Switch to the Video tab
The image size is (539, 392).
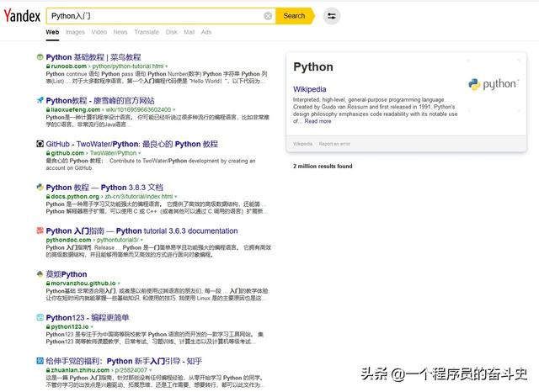pyautogui.click(x=99, y=32)
